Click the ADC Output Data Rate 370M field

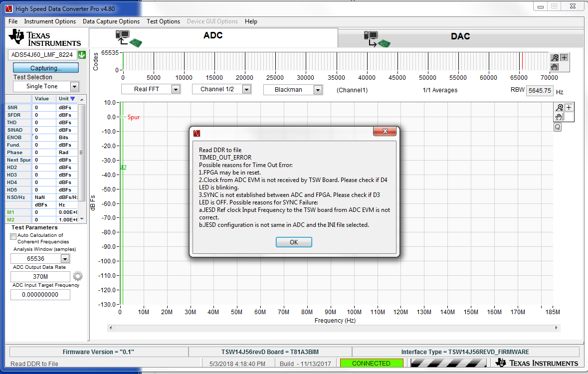point(40,276)
